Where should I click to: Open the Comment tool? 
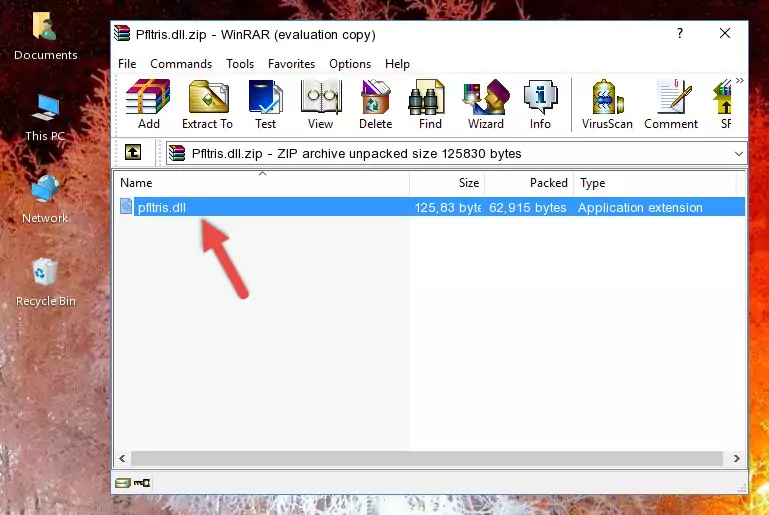671,104
